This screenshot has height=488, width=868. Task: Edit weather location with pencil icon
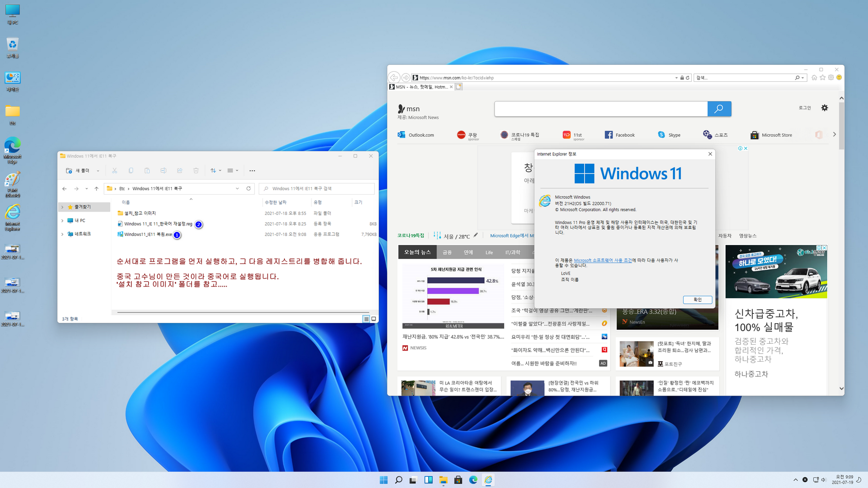(x=476, y=235)
